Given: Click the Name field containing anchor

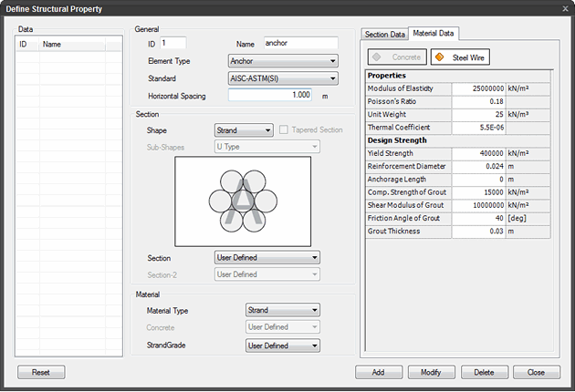Looking at the screenshot, I should click(x=300, y=43).
